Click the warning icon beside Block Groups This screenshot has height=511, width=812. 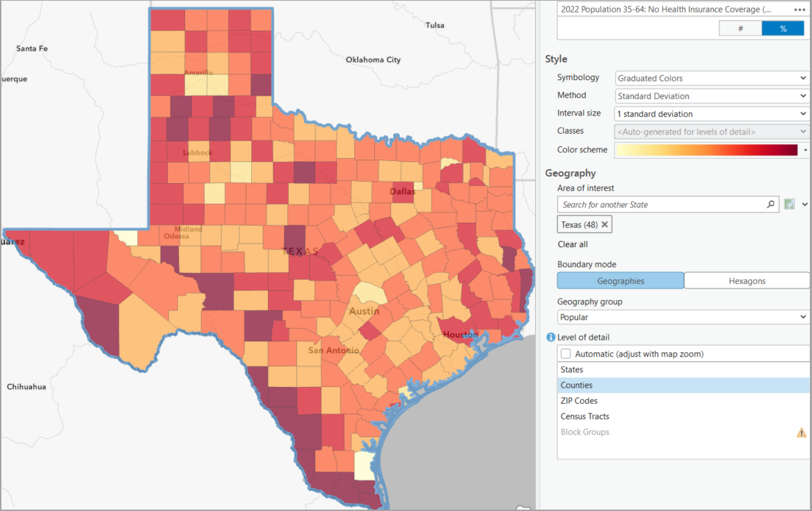[x=800, y=432]
